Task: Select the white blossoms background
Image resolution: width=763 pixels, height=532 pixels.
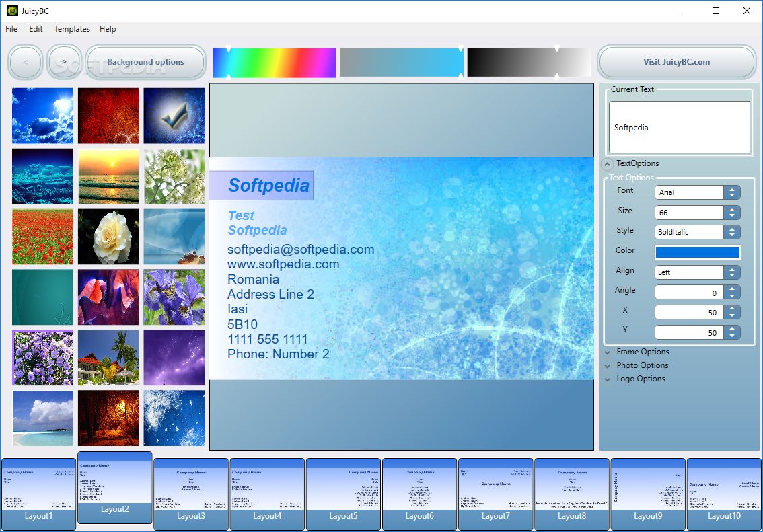Action: [174, 176]
